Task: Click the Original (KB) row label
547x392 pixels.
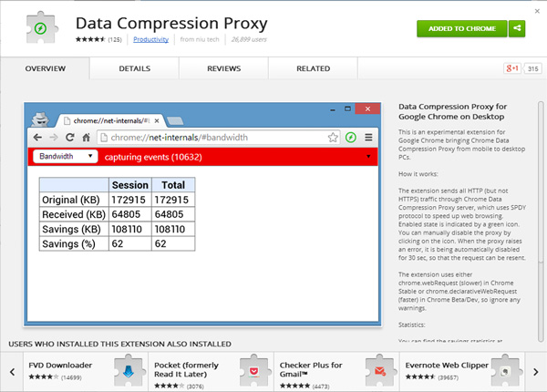Action: [x=71, y=200]
